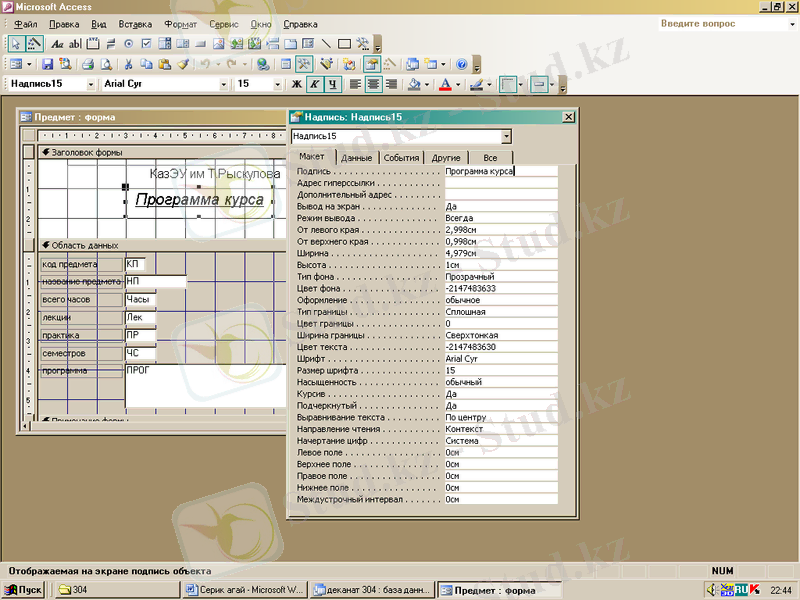Click the Save icon
Viewport: 800px width, 600px height.
47,64
